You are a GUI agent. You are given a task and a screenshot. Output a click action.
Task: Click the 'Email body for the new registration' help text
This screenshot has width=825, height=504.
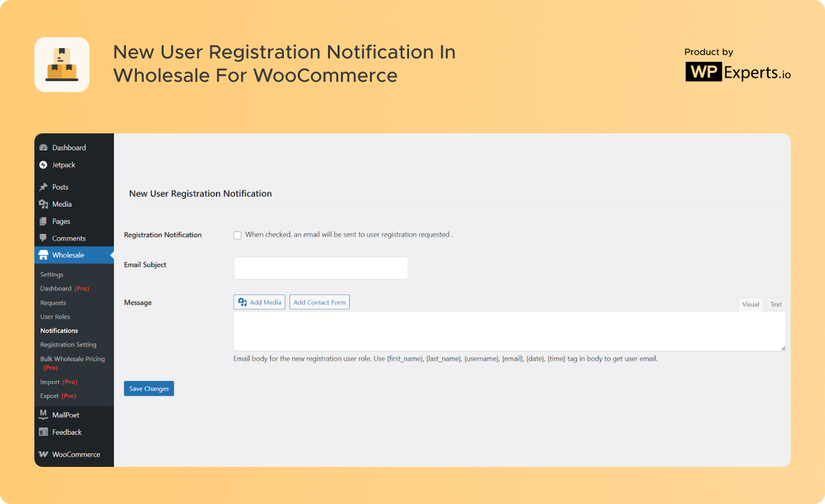click(445, 359)
